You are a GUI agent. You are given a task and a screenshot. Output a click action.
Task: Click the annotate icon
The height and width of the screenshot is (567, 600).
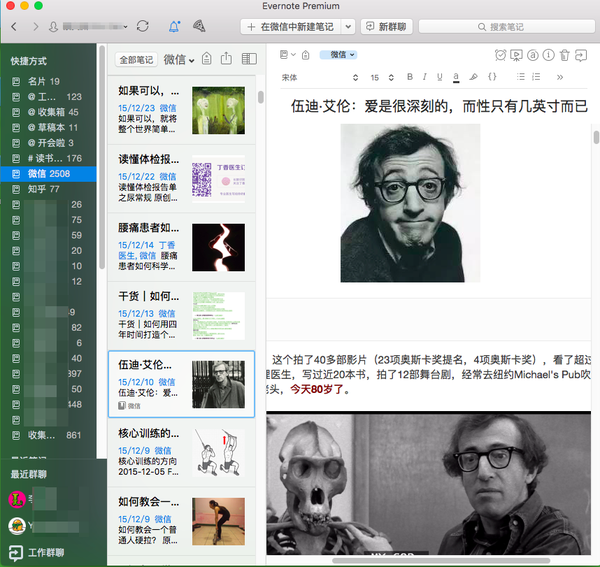(x=533, y=55)
